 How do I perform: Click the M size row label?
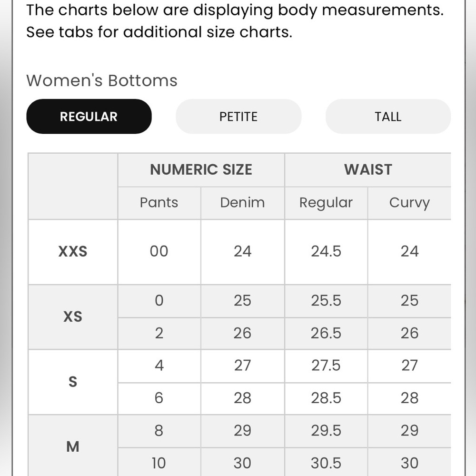(x=73, y=446)
